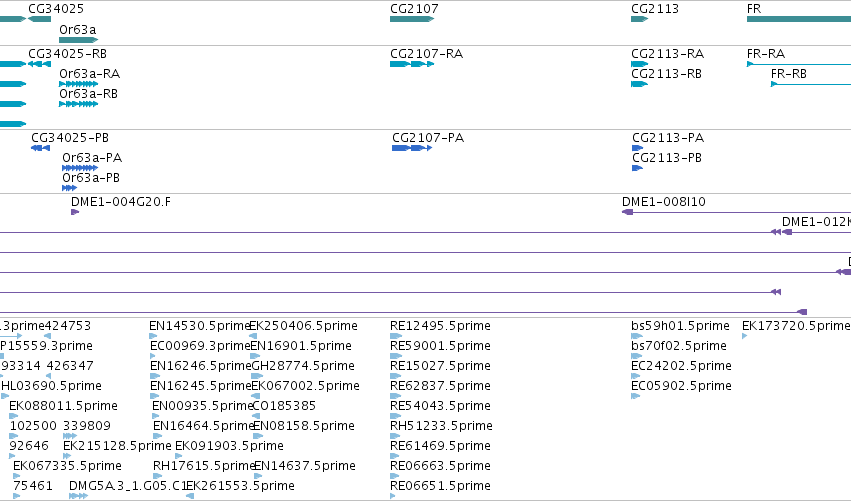Click EST EK091903.5prime

[229, 446]
